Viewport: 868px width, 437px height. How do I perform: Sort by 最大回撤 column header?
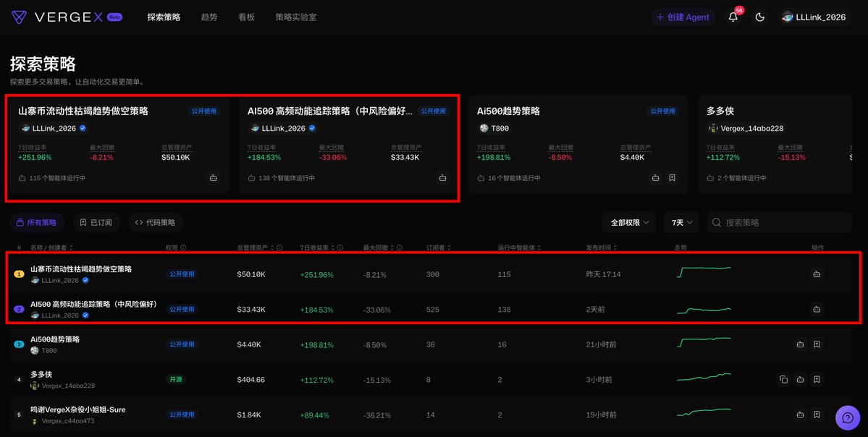coord(379,248)
